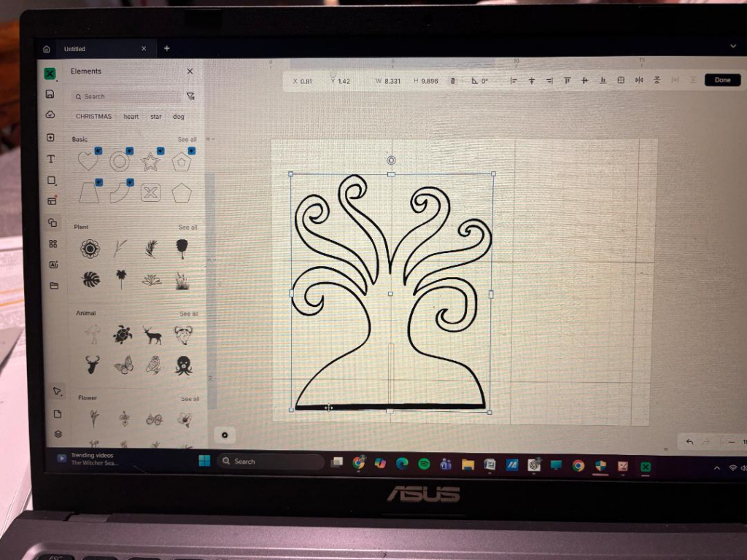Align the selection to the left edge
The height and width of the screenshot is (560, 747).
tap(514, 80)
